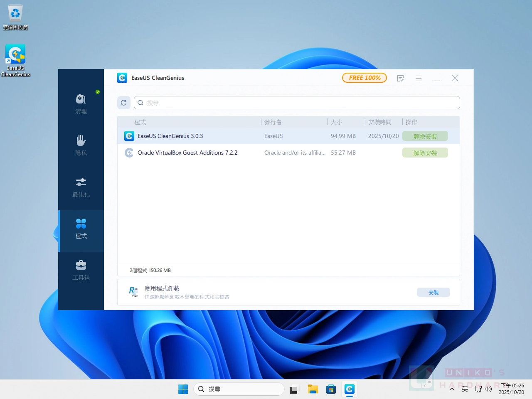Click the FREE 100% badge
532x399 pixels.
pyautogui.click(x=365, y=78)
